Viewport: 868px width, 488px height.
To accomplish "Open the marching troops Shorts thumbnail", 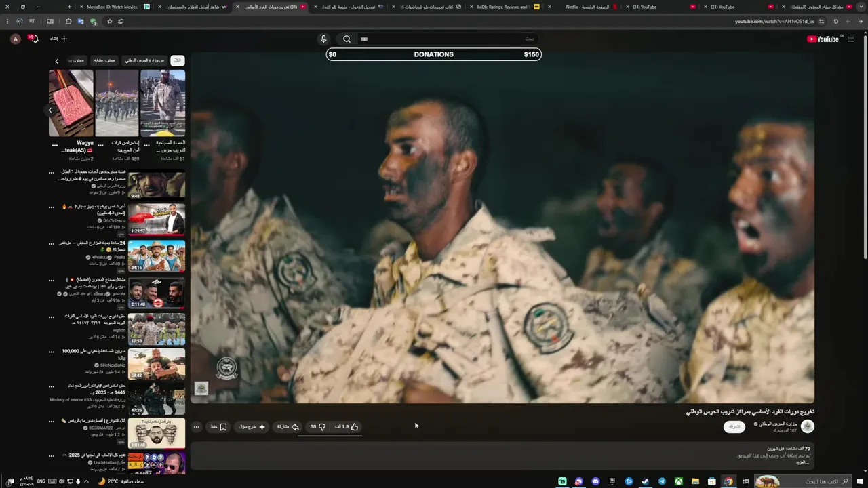I will (x=117, y=103).
